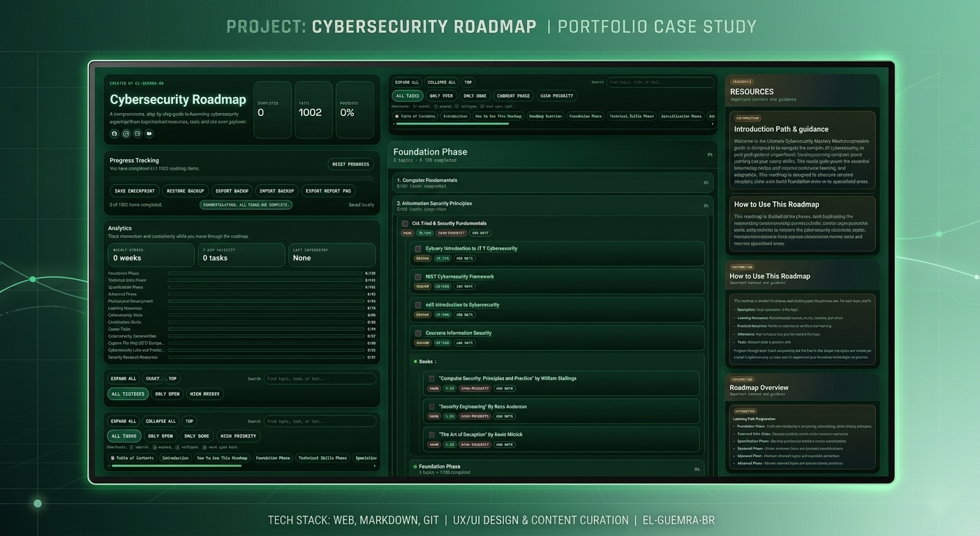Check off CIA Triad & Security Fundamentals
The image size is (980, 536).
coord(405,223)
